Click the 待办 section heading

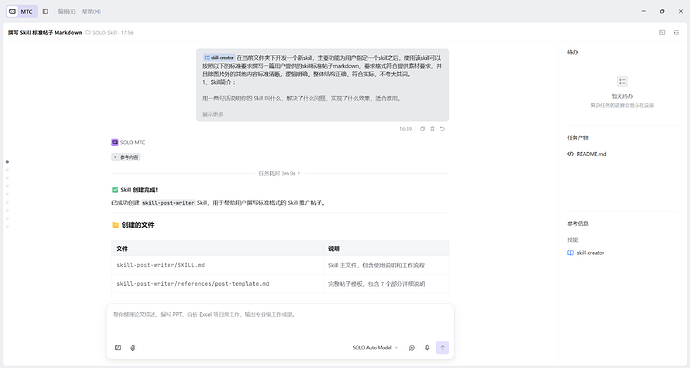coord(573,52)
